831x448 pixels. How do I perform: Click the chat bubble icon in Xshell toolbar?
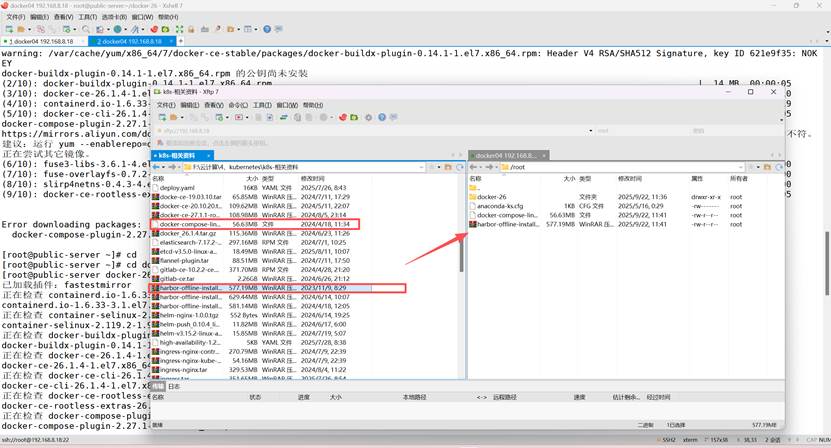click(x=279, y=29)
